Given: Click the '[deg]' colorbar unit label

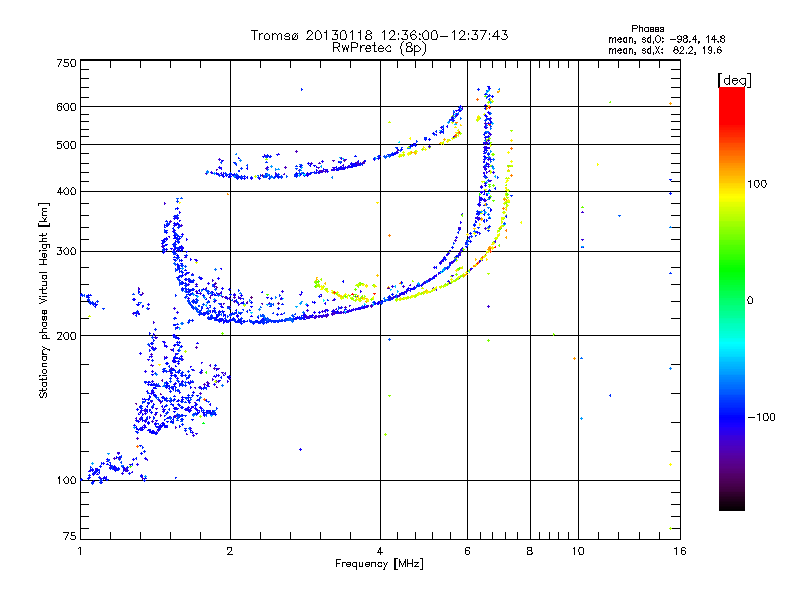Looking at the screenshot, I should tap(734, 80).
